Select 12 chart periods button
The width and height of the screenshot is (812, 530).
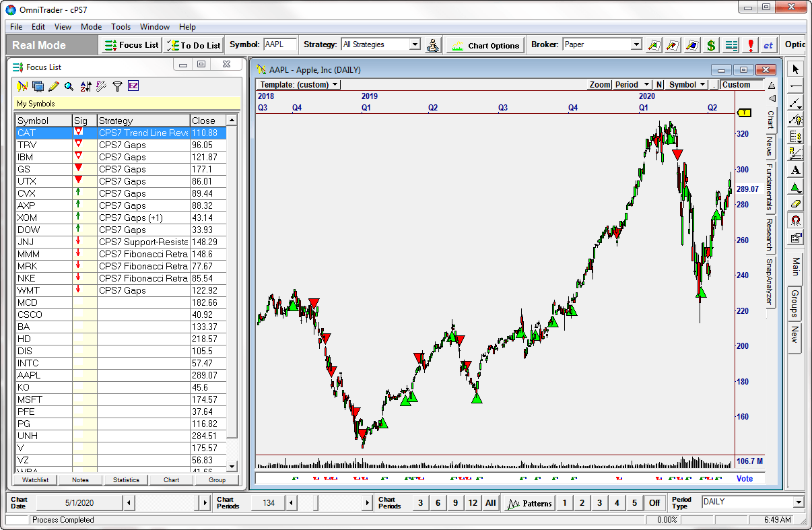[473, 502]
